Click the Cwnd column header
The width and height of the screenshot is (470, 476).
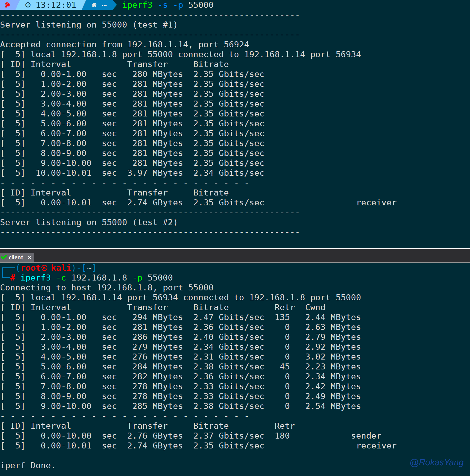(315, 307)
